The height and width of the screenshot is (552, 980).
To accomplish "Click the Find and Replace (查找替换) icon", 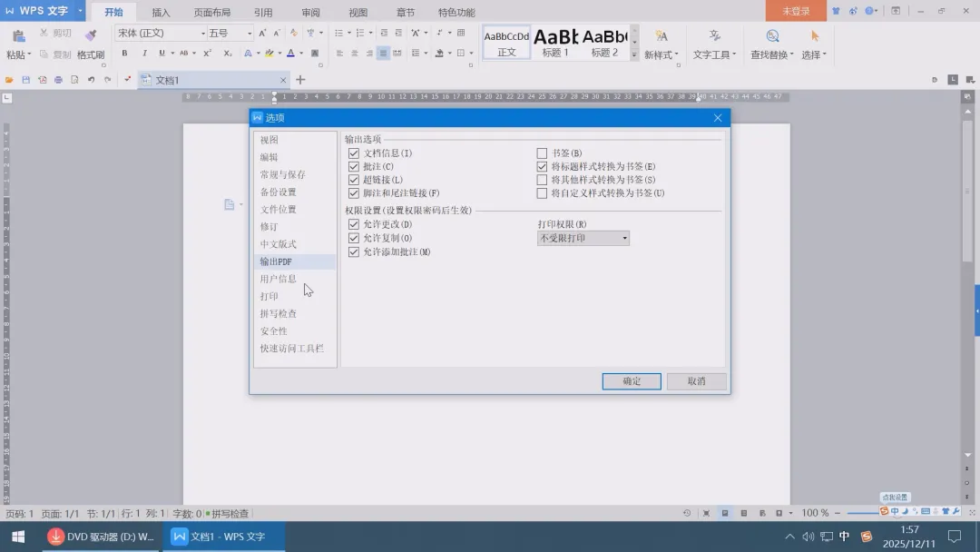I will 772,36.
